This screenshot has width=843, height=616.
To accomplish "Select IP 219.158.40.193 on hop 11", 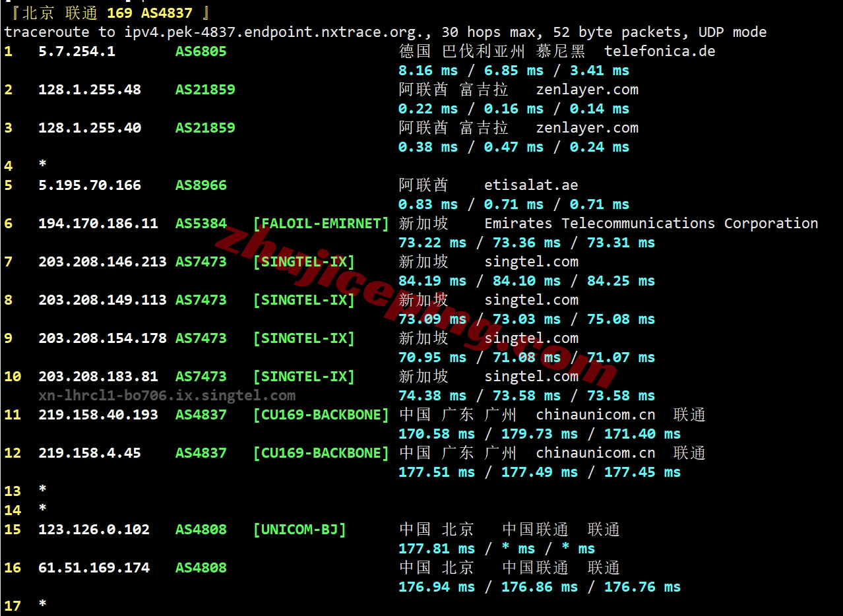I will click(98, 415).
